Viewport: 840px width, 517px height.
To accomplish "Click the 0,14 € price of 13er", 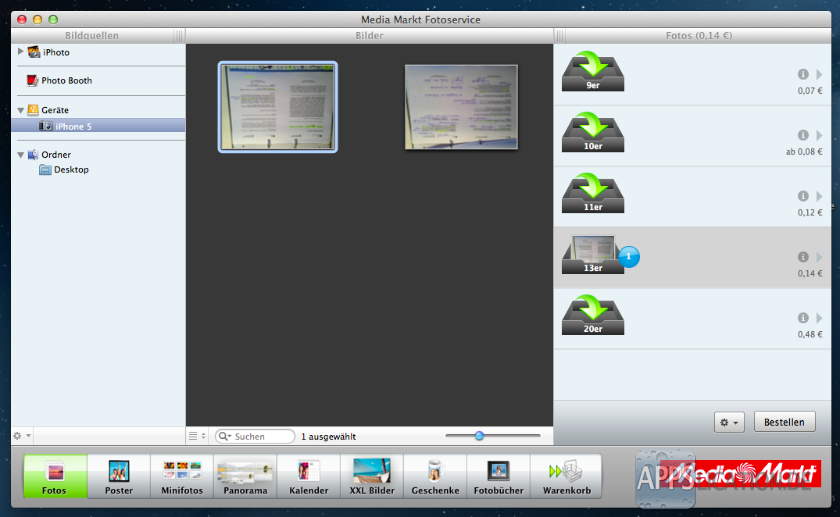I will [809, 273].
